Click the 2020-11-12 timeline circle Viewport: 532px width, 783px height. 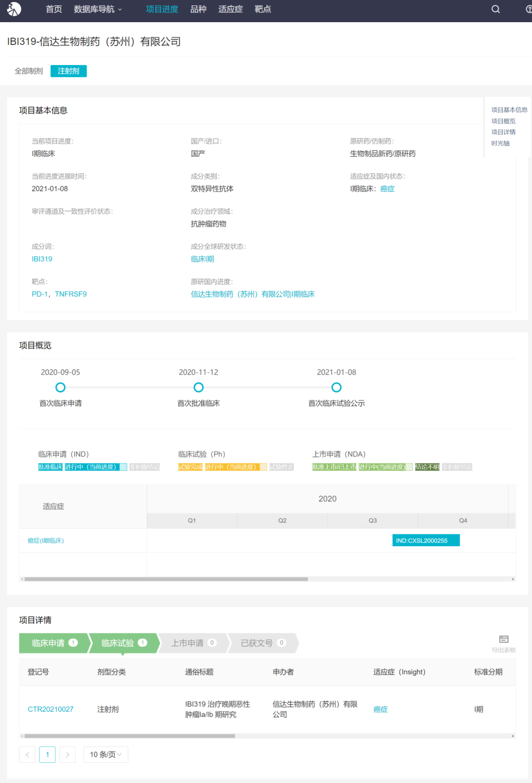click(x=199, y=388)
